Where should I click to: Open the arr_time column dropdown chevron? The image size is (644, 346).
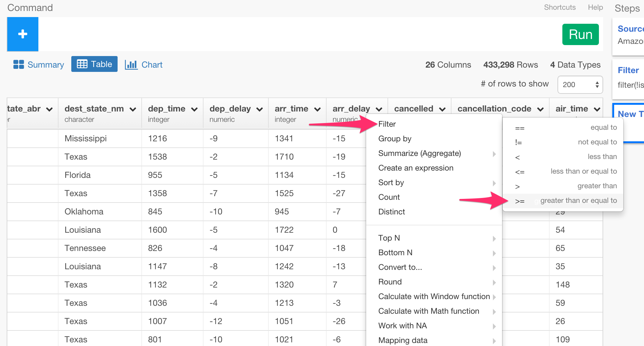pos(317,109)
